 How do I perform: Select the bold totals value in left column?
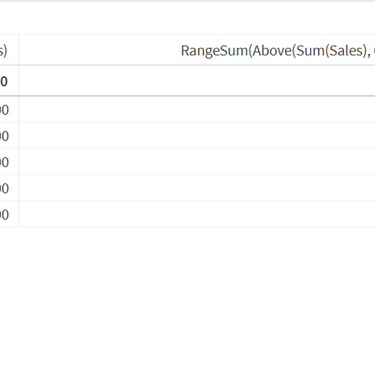4,81
